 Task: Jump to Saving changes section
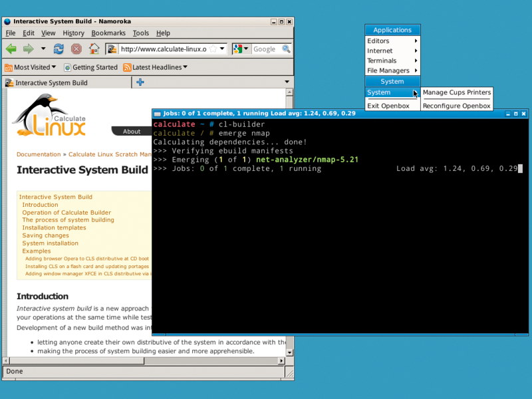(x=45, y=235)
